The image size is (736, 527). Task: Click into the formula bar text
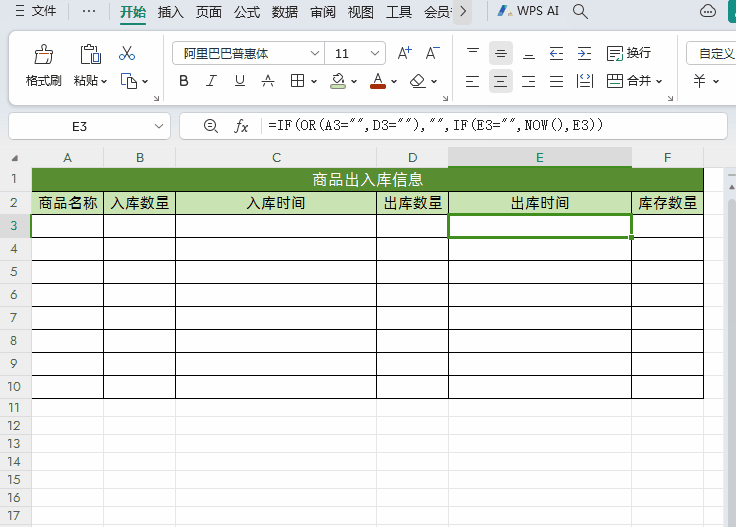[x=435, y=126]
